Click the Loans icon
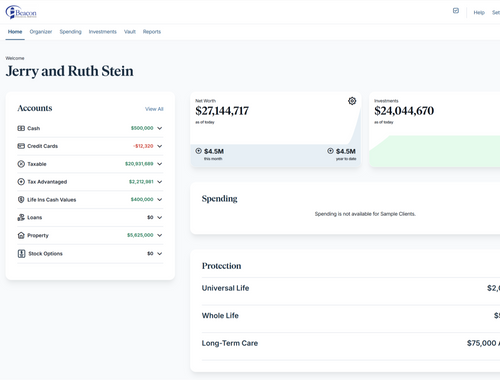This screenshot has height=380, width=500. point(21,217)
